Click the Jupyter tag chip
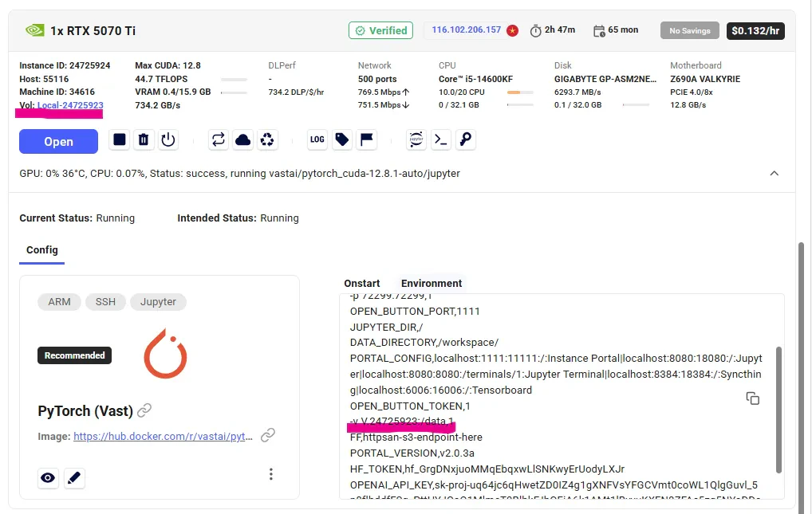The height and width of the screenshot is (514, 812). click(158, 302)
